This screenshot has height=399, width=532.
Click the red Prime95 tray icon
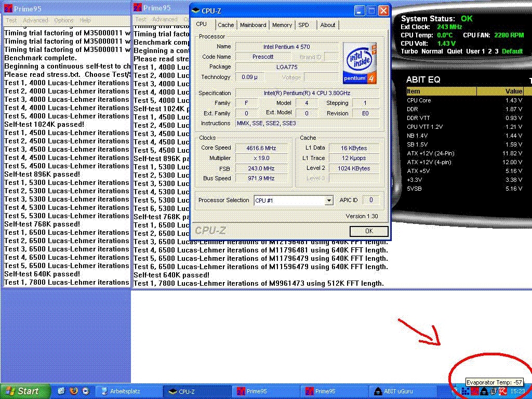click(475, 391)
